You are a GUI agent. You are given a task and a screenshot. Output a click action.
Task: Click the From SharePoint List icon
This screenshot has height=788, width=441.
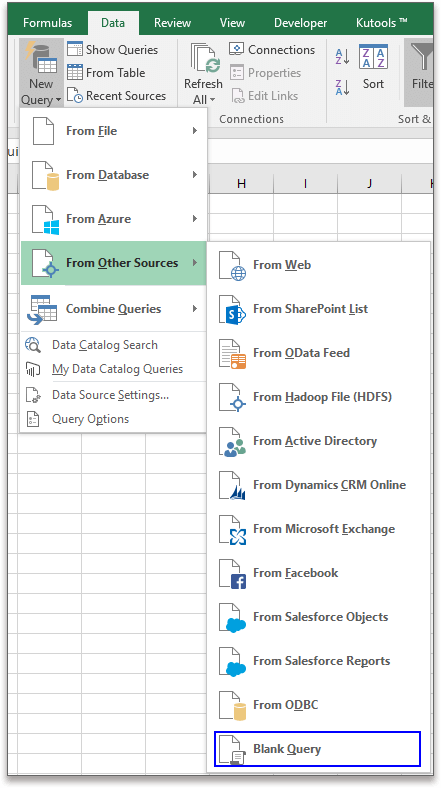232,310
